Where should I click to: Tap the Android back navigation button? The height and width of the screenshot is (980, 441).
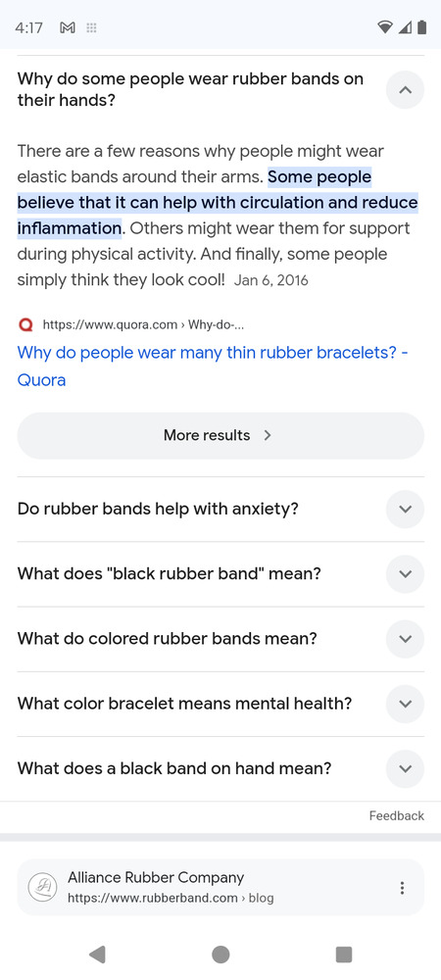click(x=97, y=954)
